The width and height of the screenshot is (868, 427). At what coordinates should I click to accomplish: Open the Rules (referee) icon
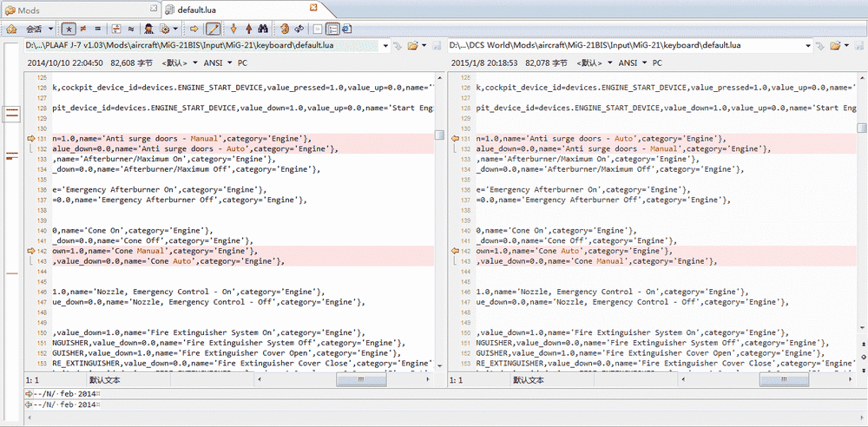[149, 29]
